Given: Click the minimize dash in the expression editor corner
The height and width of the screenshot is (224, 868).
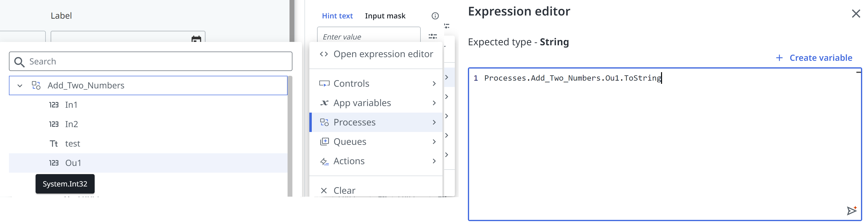Looking at the screenshot, I should [858, 72].
